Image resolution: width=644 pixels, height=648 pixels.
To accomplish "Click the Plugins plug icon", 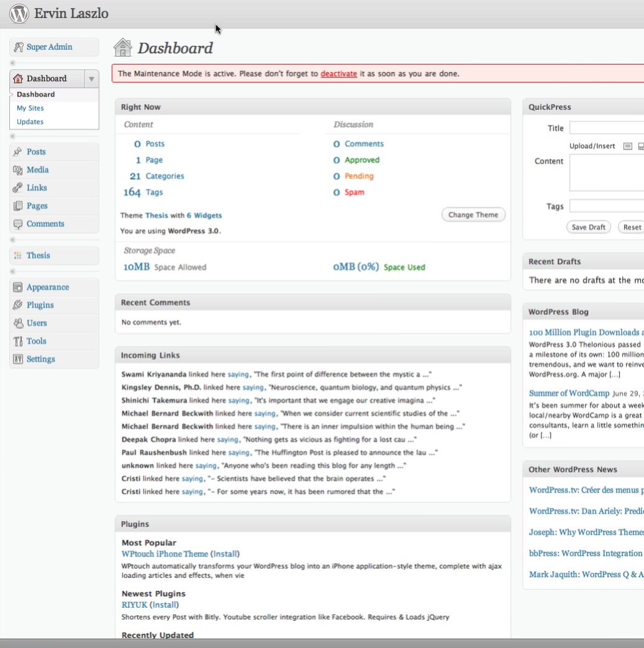I will point(17,305).
